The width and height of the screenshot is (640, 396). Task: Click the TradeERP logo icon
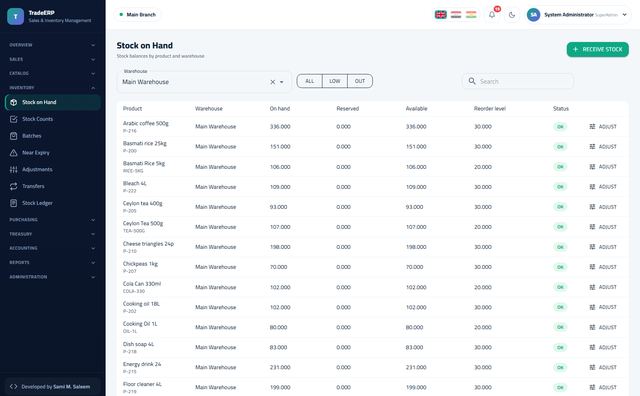tap(16, 16)
